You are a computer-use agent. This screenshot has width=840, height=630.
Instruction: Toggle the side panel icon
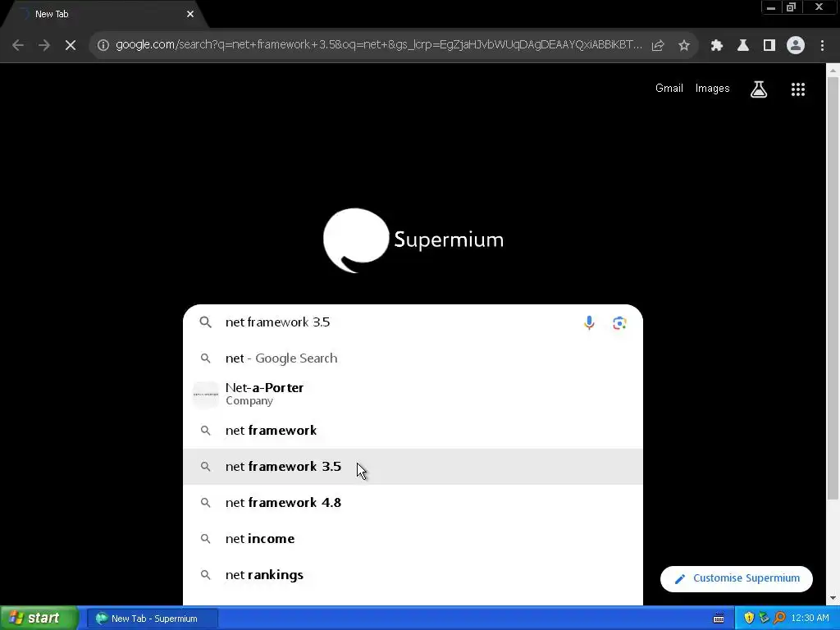[x=769, y=45]
